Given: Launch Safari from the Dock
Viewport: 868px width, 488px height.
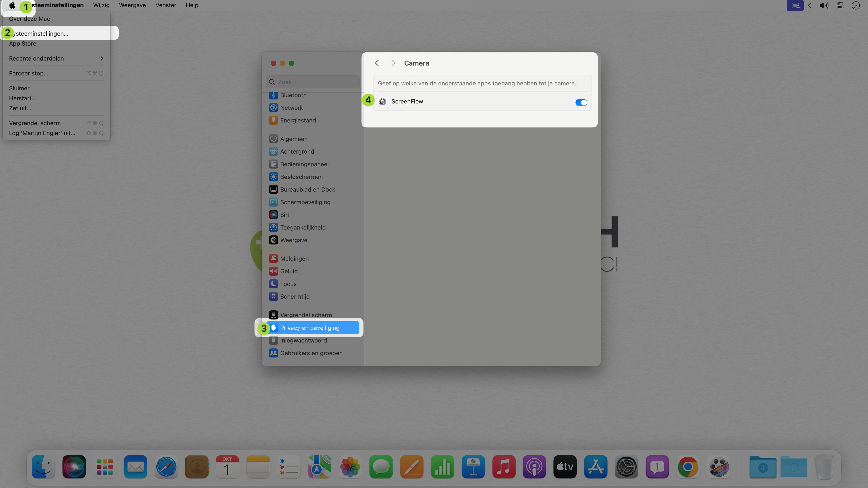Looking at the screenshot, I should [166, 467].
